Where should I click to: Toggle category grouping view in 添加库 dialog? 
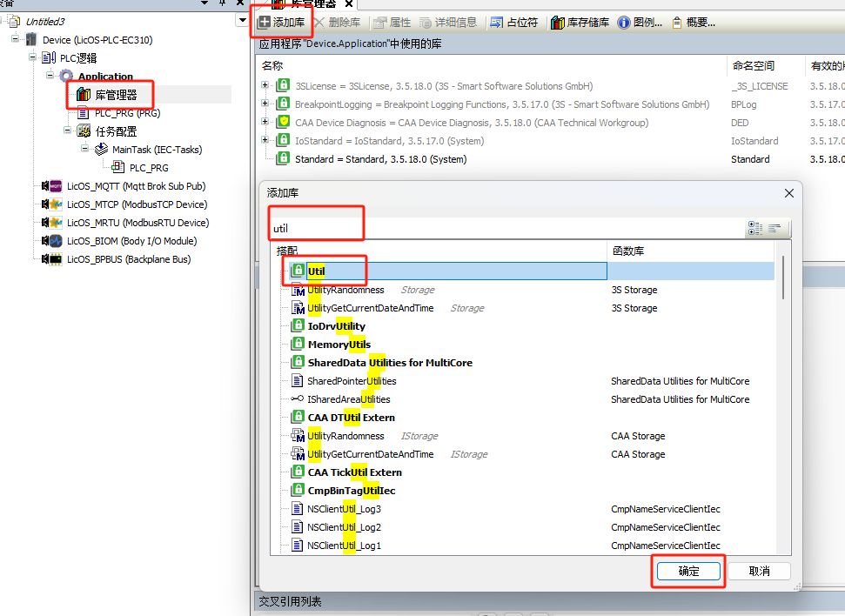[x=755, y=228]
